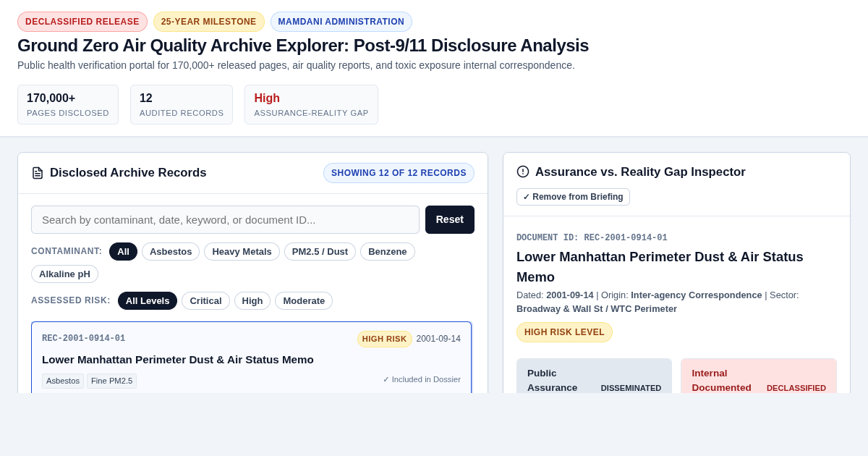Open record titled Lower Manhattan Perimeter Dust memo
This screenshot has width=868, height=456.
[178, 359]
